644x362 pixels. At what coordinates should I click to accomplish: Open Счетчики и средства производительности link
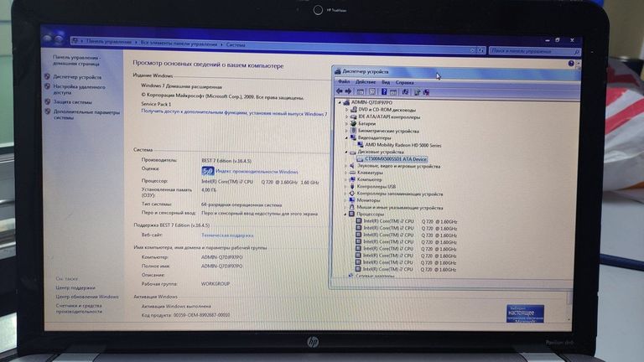[x=79, y=308]
